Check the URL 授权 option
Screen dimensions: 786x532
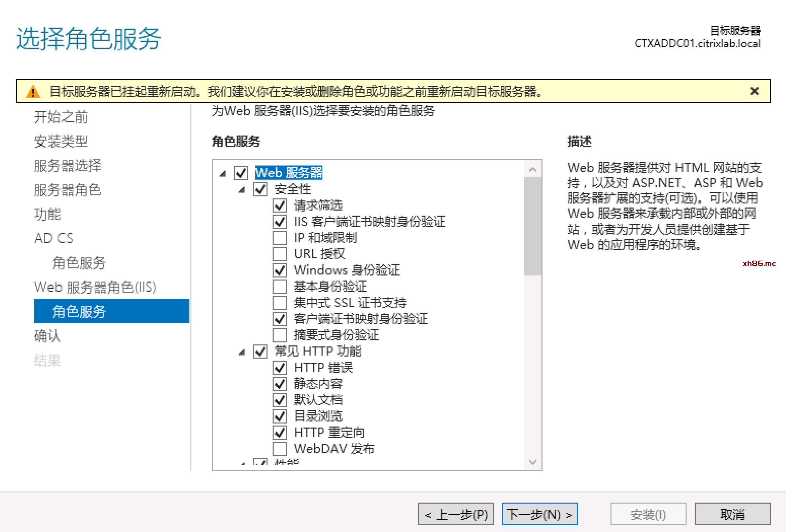tap(280, 254)
